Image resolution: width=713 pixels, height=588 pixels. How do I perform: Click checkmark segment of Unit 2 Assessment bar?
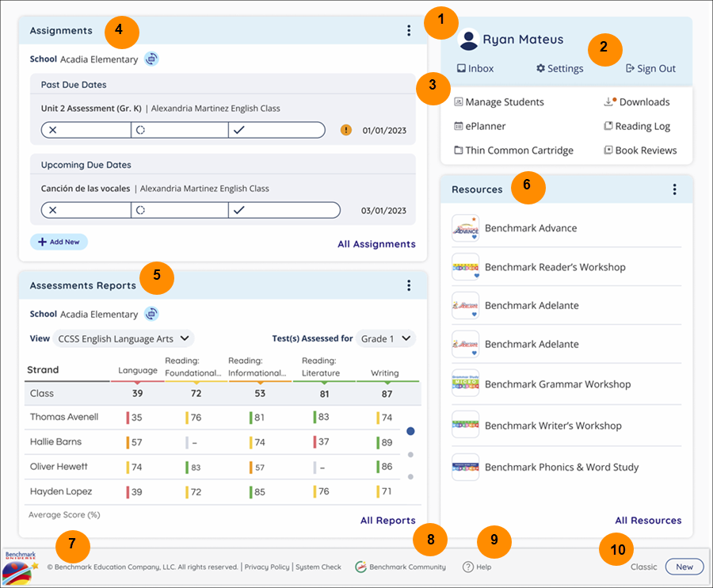tap(276, 130)
